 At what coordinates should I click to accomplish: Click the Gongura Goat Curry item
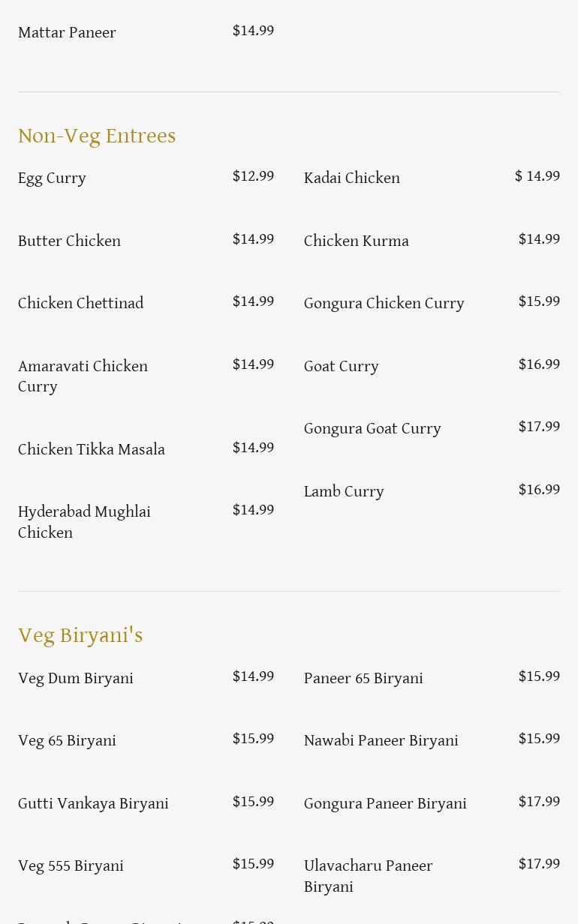pyautogui.click(x=372, y=429)
